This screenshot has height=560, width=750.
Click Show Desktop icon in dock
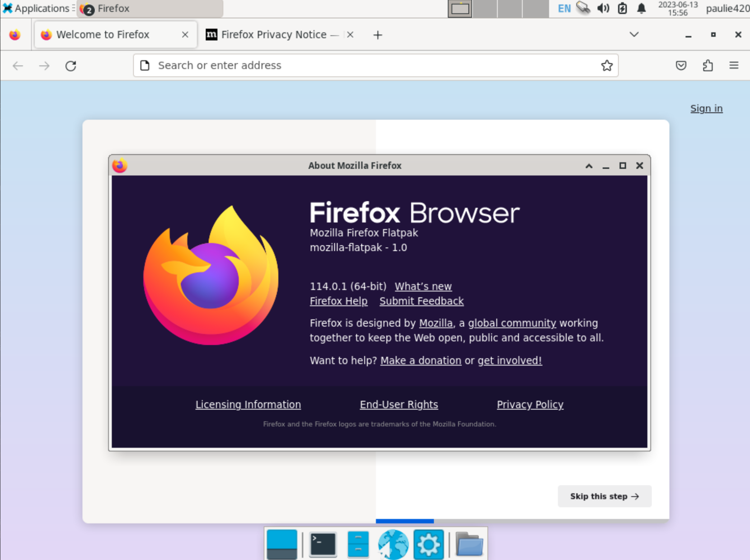[x=282, y=544]
